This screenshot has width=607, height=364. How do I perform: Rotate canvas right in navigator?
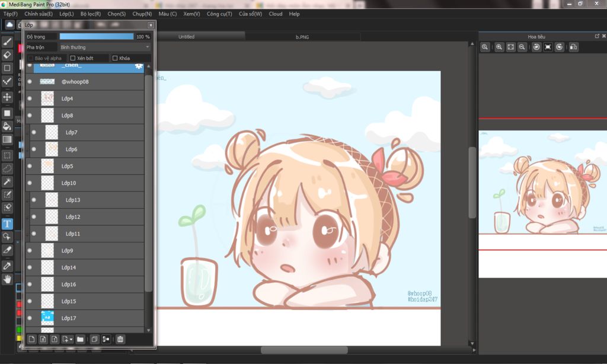pyautogui.click(x=560, y=47)
